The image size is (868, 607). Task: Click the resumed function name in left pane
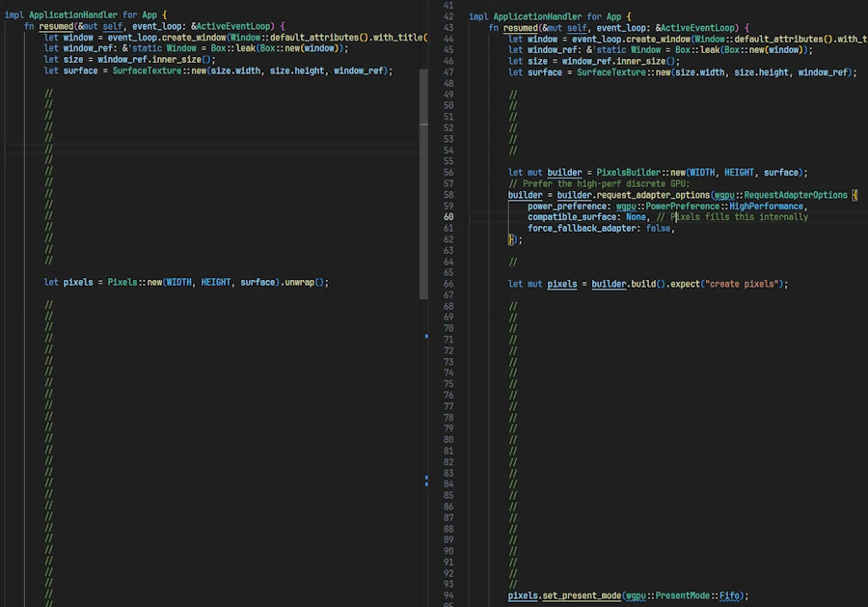click(55, 26)
